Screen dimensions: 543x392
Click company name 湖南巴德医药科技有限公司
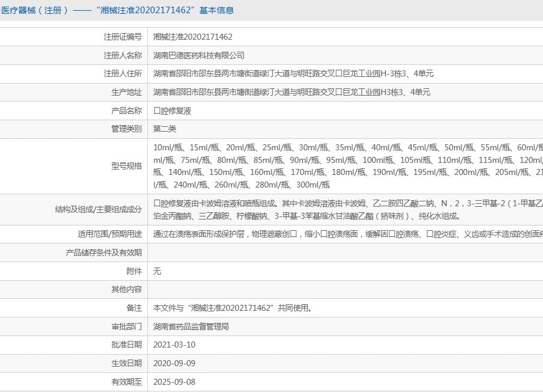click(199, 55)
